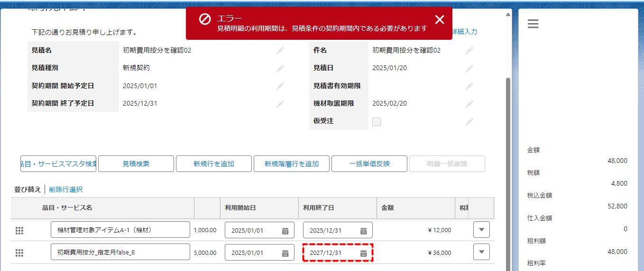Open calendar for first row 利用開始日
This screenshot has width=644, height=271.
[285, 231]
